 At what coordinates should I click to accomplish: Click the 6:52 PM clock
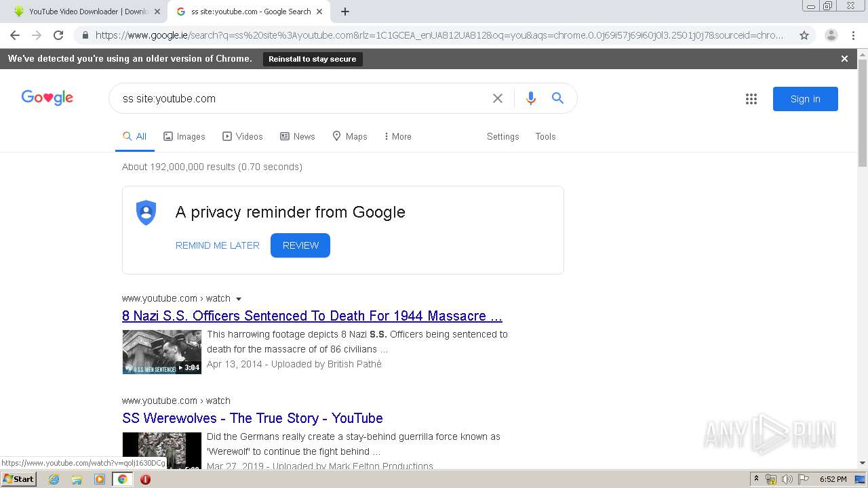(x=833, y=479)
